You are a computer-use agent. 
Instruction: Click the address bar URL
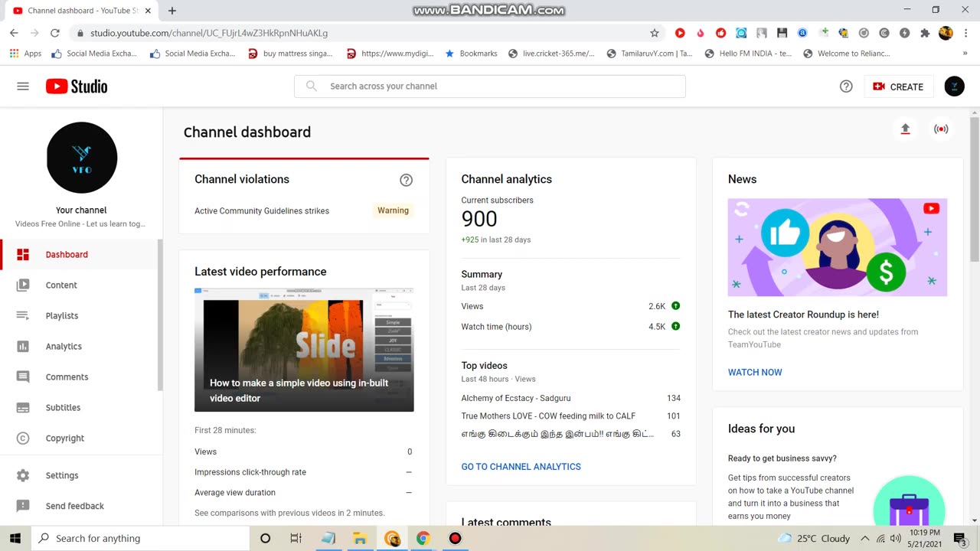(x=209, y=34)
